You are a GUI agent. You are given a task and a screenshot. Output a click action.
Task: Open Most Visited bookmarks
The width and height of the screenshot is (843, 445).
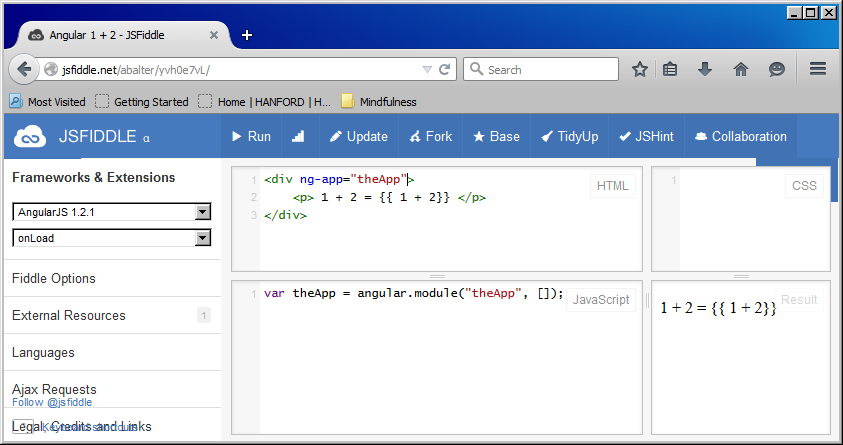click(x=47, y=102)
